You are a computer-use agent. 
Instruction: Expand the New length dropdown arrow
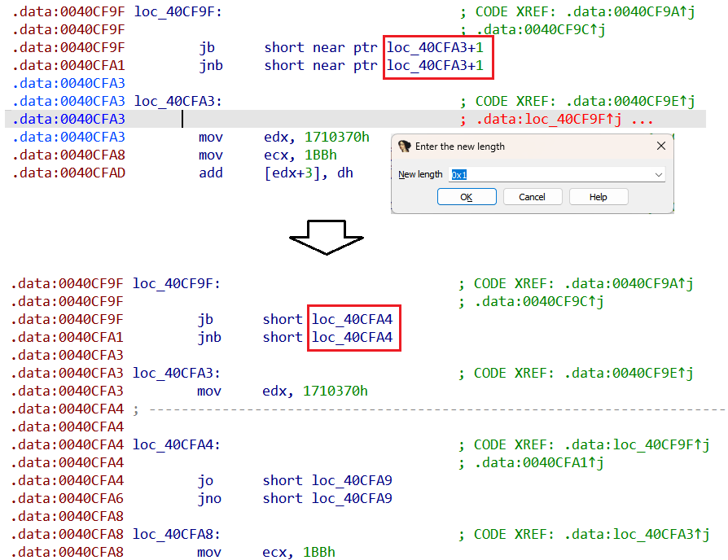point(658,174)
